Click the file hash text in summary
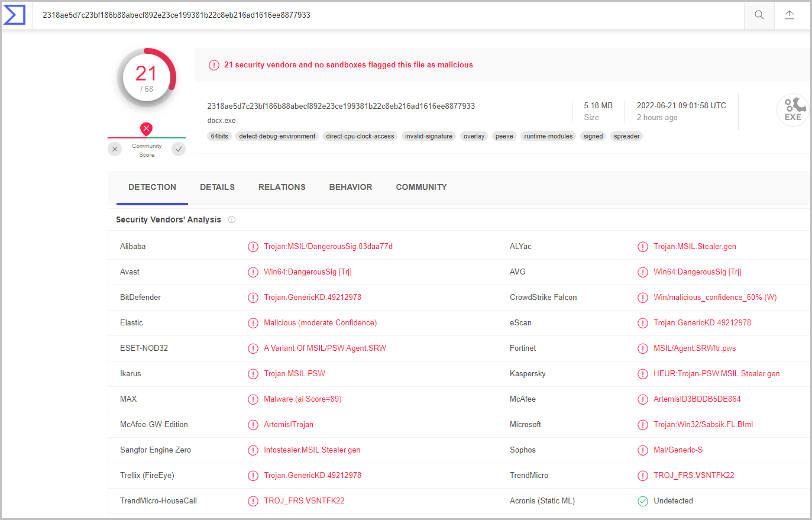Image resolution: width=812 pixels, height=520 pixels. 341,106
